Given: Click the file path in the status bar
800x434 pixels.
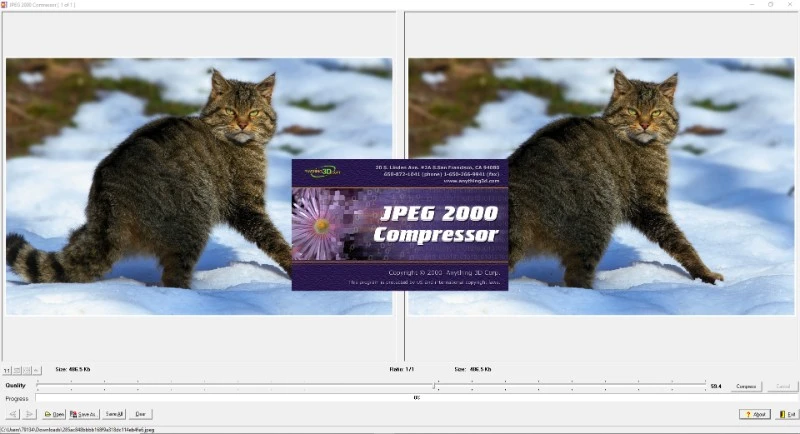Looking at the screenshot, I should tap(78, 430).
